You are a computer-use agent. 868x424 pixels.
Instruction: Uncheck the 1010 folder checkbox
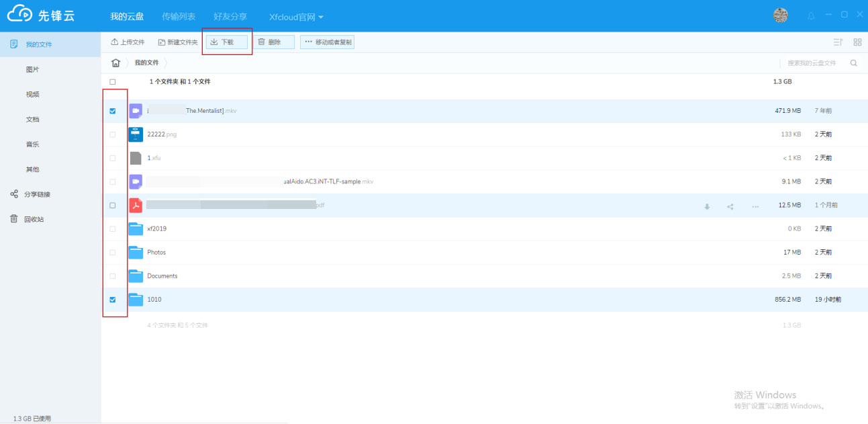pyautogui.click(x=113, y=300)
